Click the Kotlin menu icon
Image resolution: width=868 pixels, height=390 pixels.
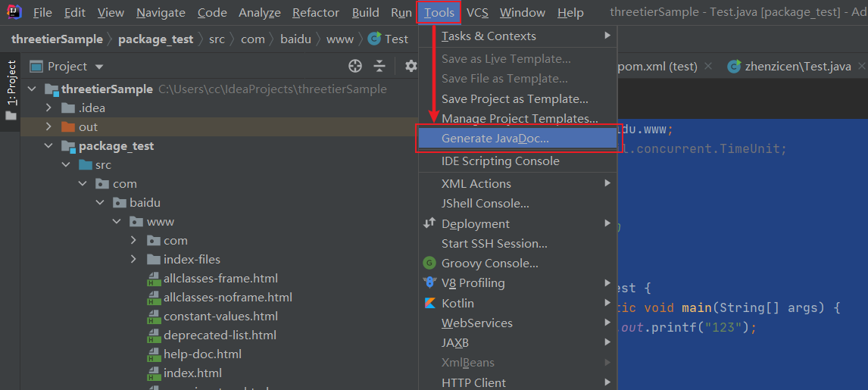(429, 303)
